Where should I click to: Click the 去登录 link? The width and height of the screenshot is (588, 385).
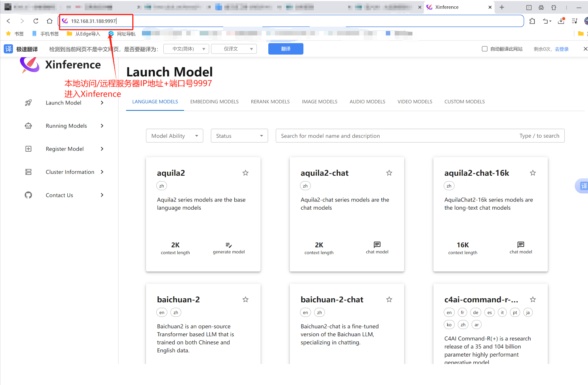coord(562,49)
